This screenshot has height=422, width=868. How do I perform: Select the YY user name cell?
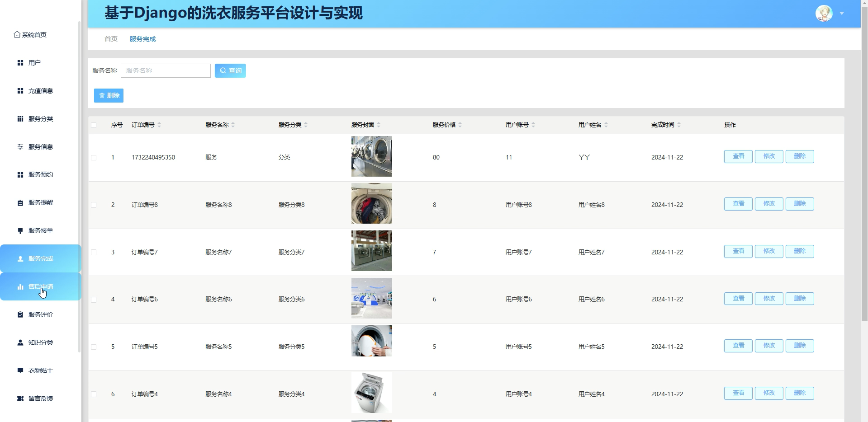click(584, 158)
